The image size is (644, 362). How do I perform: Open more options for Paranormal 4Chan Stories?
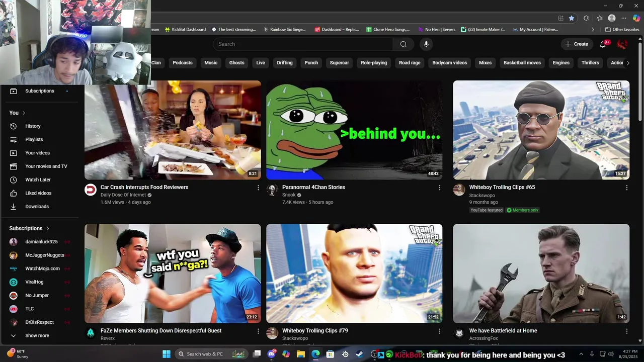[x=439, y=188]
